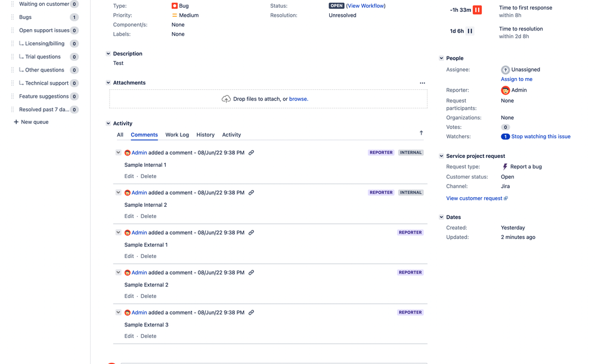This screenshot has height=364, width=595.
Task: Open the Other questions queue
Action: tap(45, 70)
